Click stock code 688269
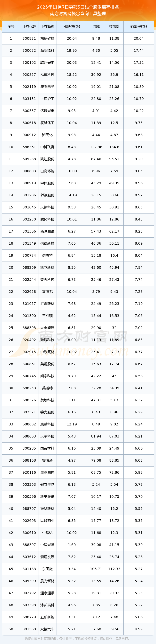 pos(29,268)
